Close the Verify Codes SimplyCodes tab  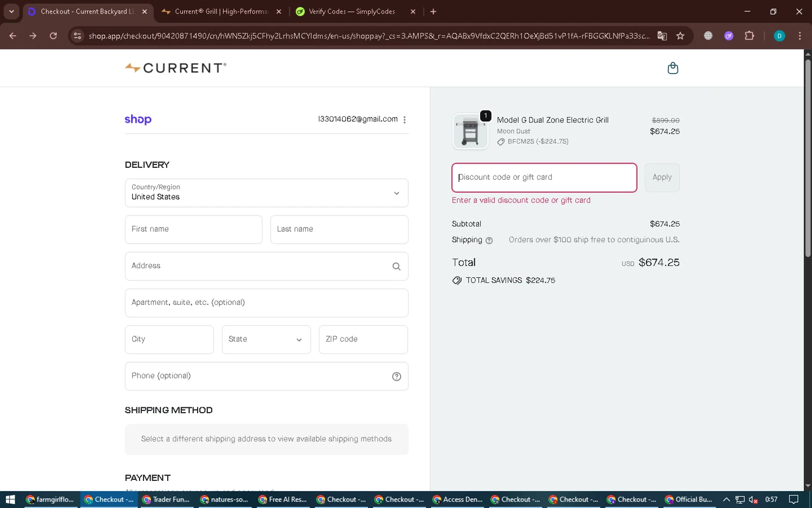pos(413,11)
